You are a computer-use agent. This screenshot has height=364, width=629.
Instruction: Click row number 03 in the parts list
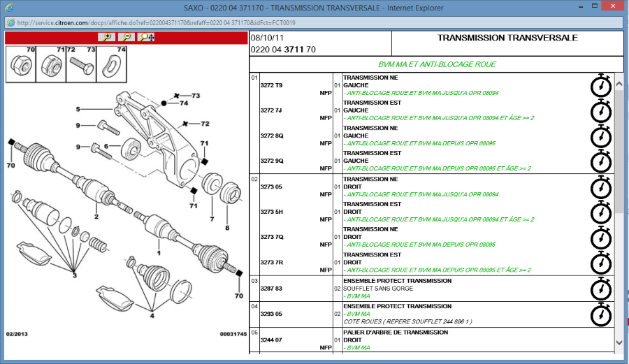coord(254,281)
